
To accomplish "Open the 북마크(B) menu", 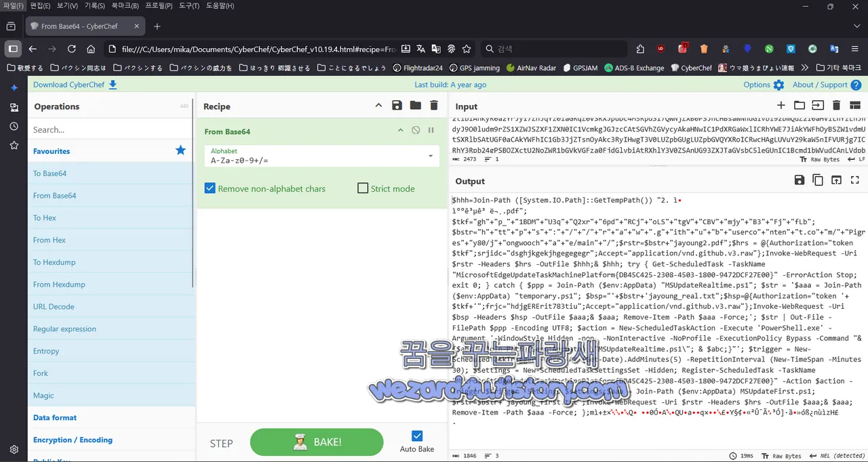I will point(125,6).
